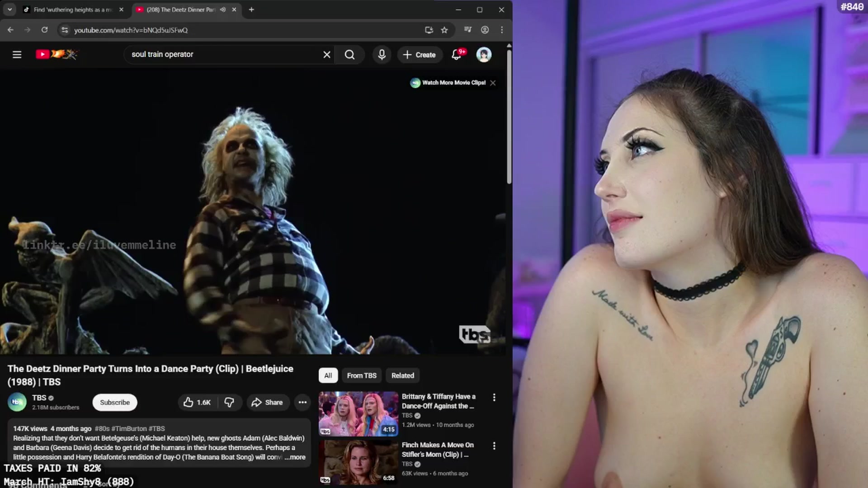Select the 'From TBS' filter chip
Image resolution: width=868 pixels, height=488 pixels.
(362, 375)
